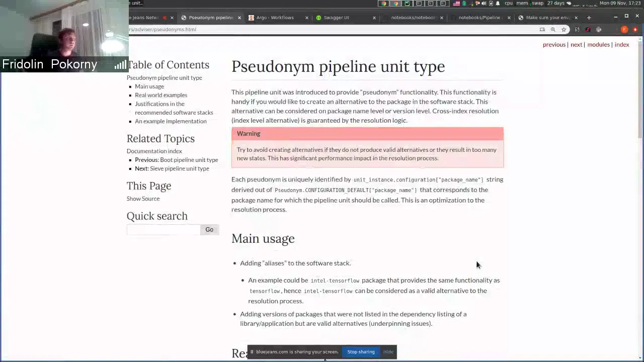
Task: Click the printer extension icon
Action: [599, 30]
